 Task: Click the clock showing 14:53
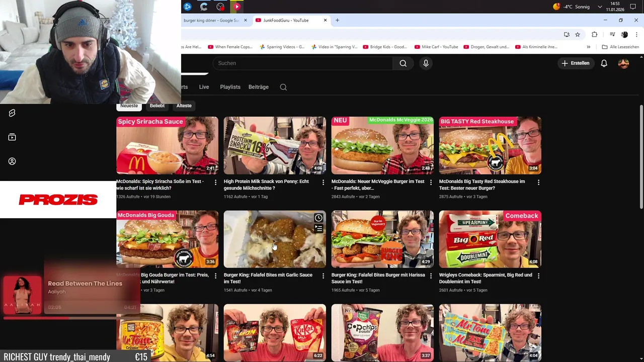[616, 4]
